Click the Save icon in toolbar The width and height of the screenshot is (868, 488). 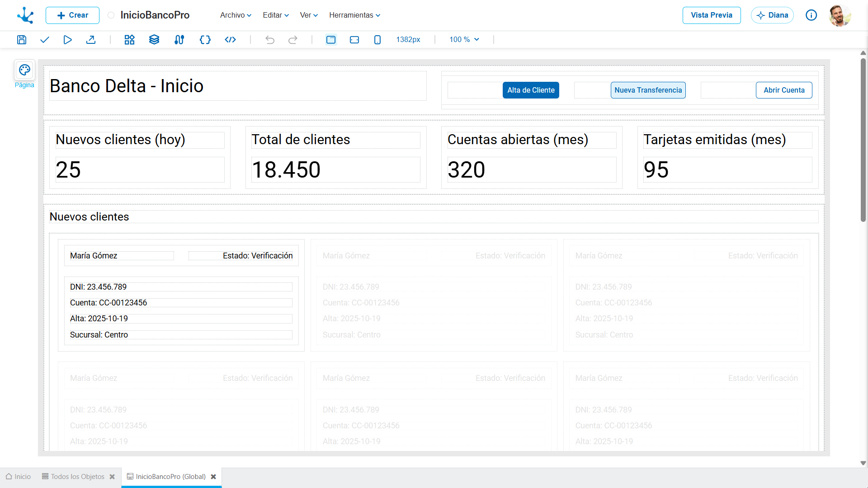click(21, 40)
